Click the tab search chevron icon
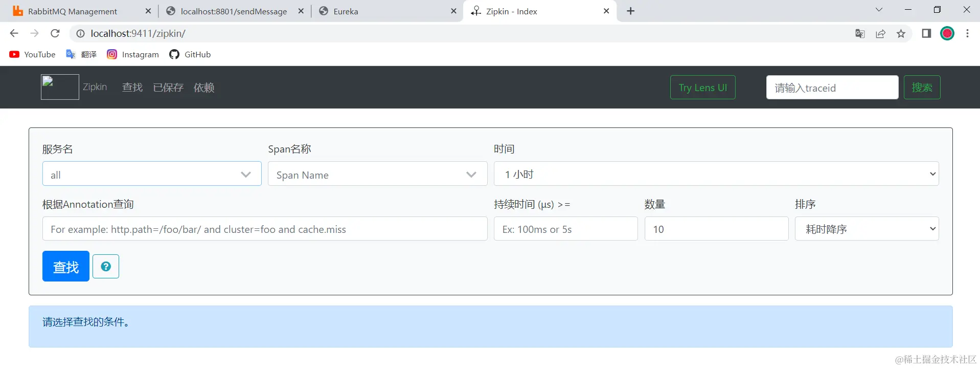 879,10
